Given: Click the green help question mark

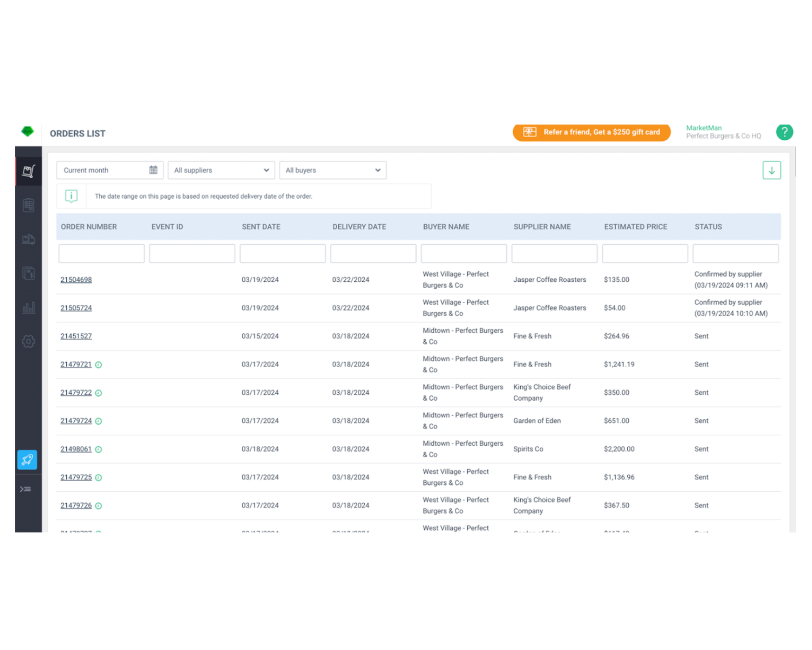Looking at the screenshot, I should coord(784,132).
